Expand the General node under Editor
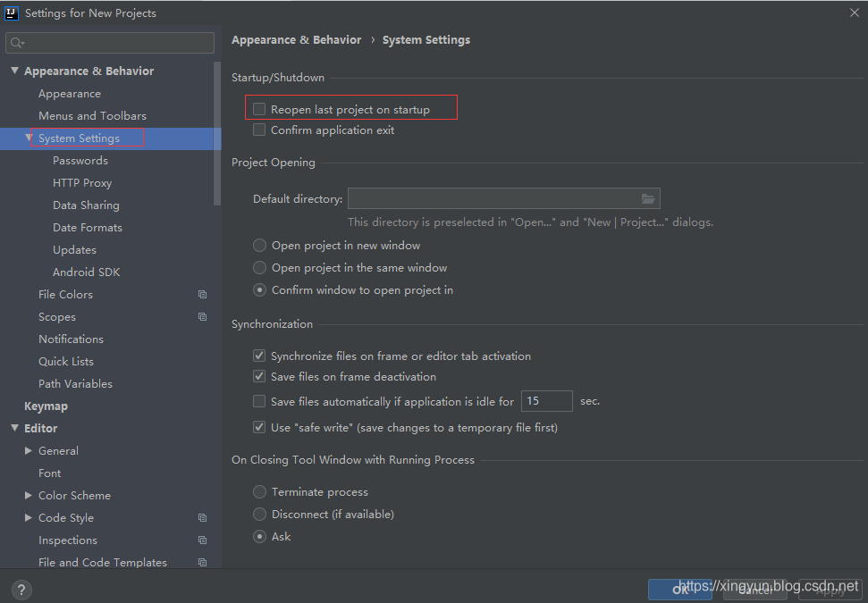The width and height of the screenshot is (868, 603). (29, 451)
